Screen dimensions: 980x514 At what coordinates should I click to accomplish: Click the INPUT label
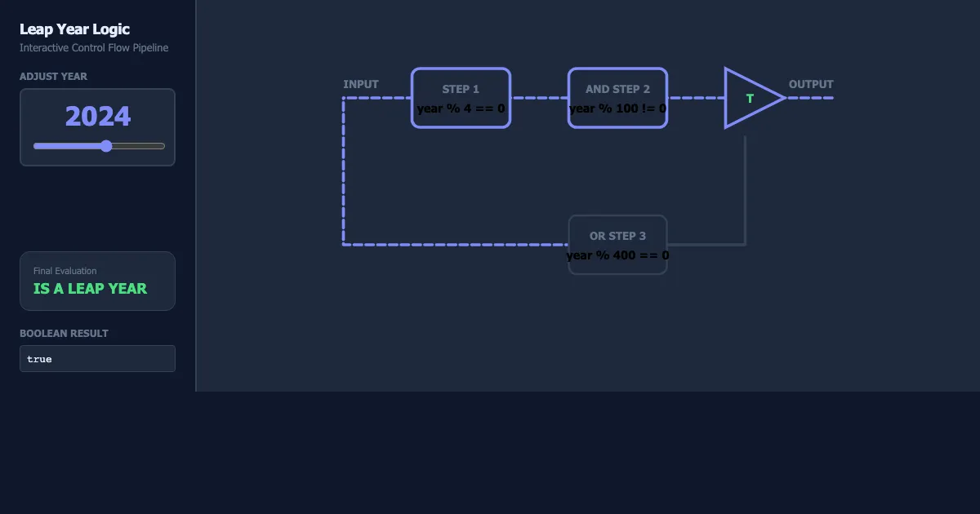(x=361, y=84)
